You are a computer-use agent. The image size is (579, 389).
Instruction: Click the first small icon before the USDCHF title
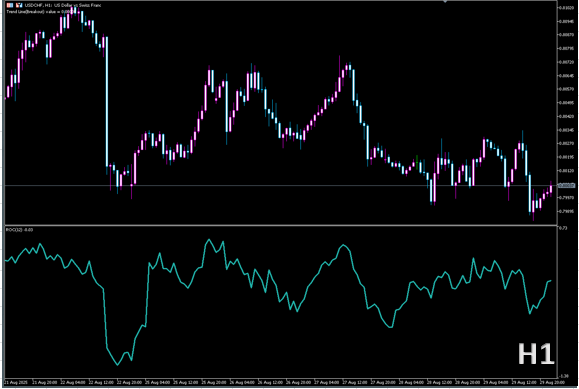pyautogui.click(x=10, y=5)
